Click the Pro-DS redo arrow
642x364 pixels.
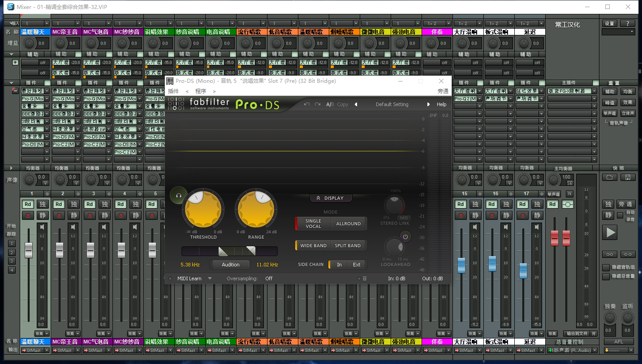point(318,104)
